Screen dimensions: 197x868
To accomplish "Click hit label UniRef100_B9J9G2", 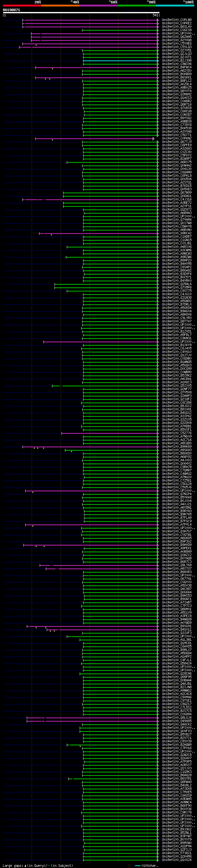I will (176, 829).
